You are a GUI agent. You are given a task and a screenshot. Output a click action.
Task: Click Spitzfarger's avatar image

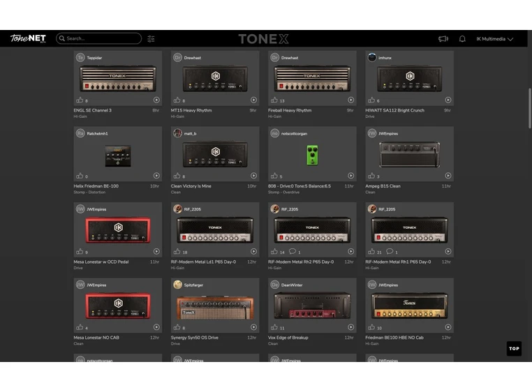[177, 285]
